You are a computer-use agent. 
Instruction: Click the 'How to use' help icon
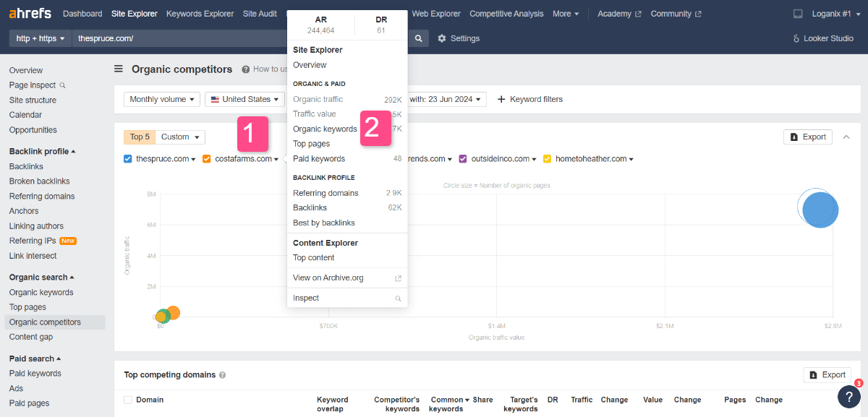pos(246,69)
